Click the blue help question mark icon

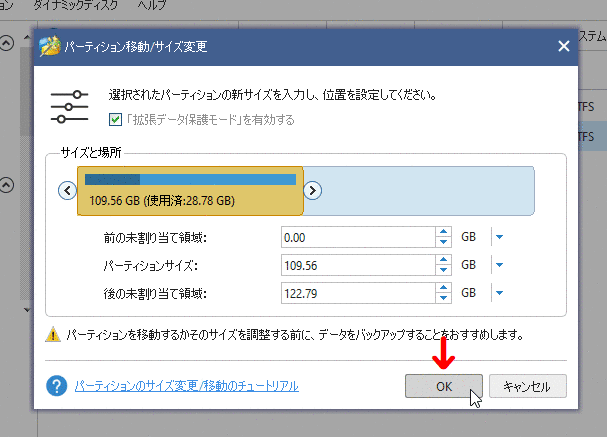pyautogui.click(x=57, y=385)
